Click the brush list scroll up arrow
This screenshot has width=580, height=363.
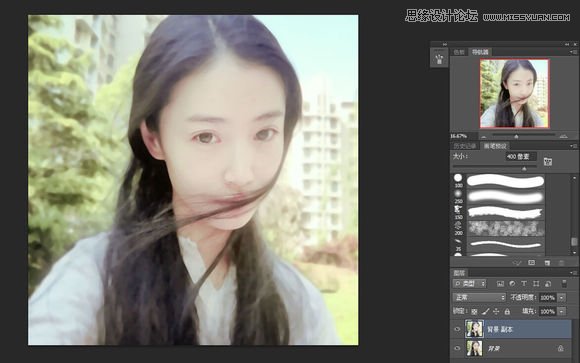pos(574,178)
